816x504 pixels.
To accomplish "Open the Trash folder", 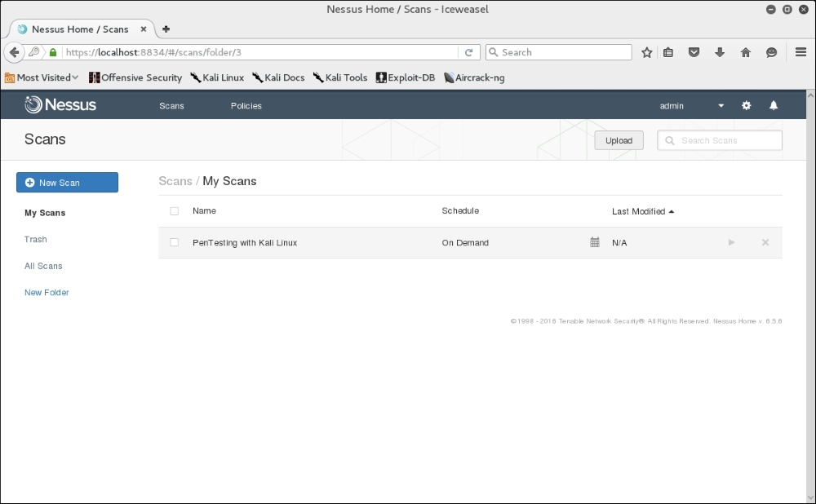I will point(35,239).
